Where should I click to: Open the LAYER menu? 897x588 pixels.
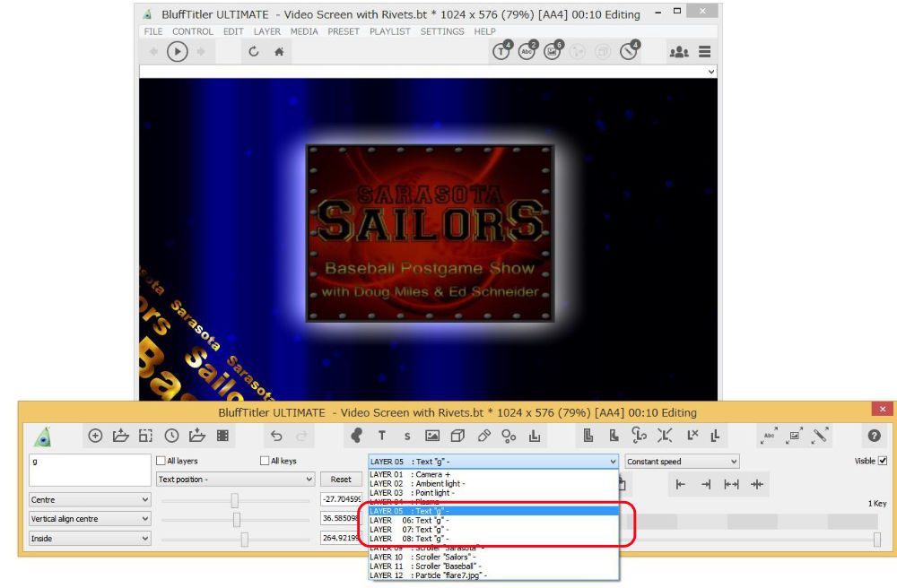pyautogui.click(x=267, y=31)
